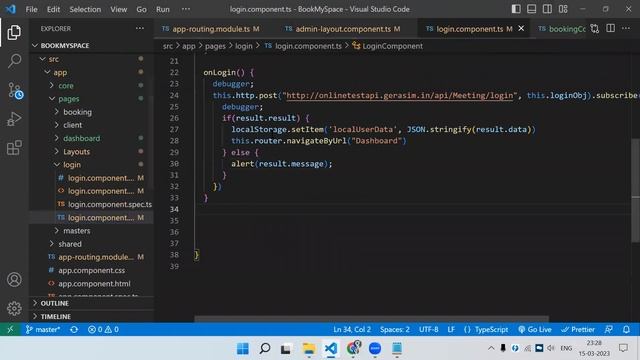The height and width of the screenshot is (360, 640).
Task: Expand the client folder
Action: 72,125
